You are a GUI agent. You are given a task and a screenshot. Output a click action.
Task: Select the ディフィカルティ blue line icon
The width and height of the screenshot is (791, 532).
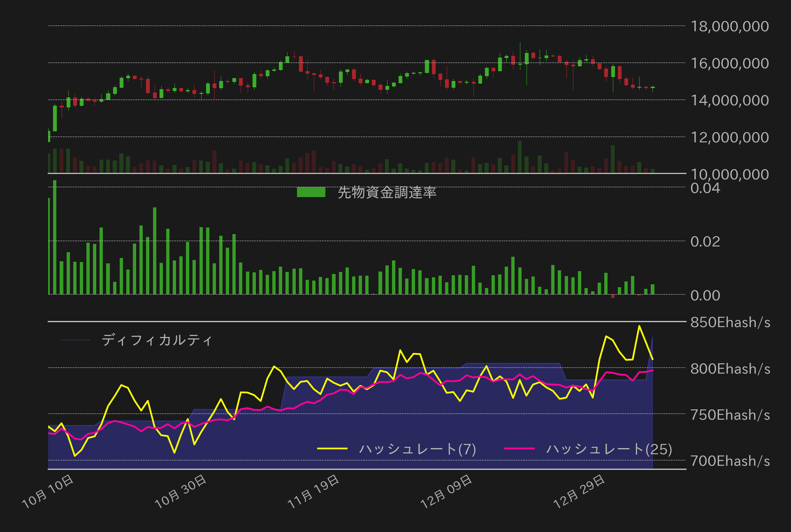[76, 339]
